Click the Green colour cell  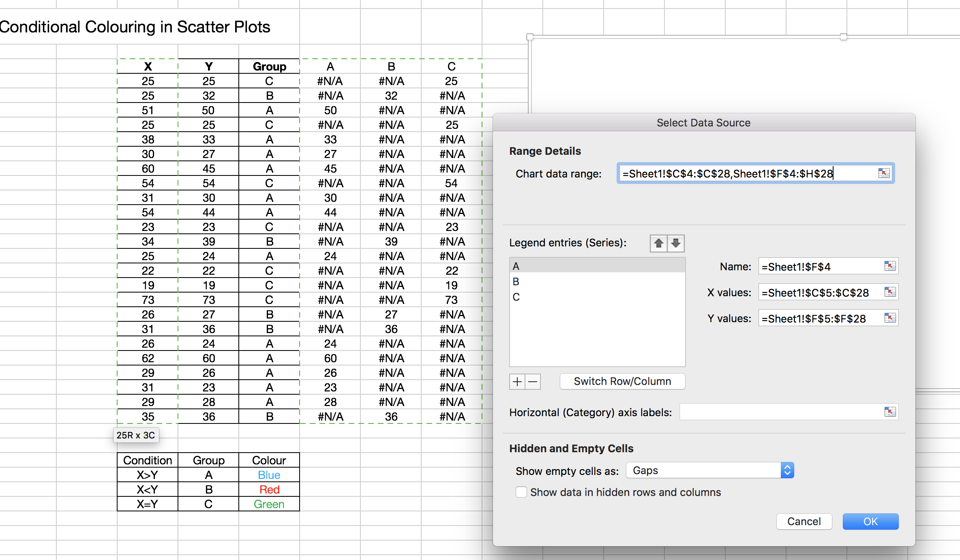click(x=269, y=504)
